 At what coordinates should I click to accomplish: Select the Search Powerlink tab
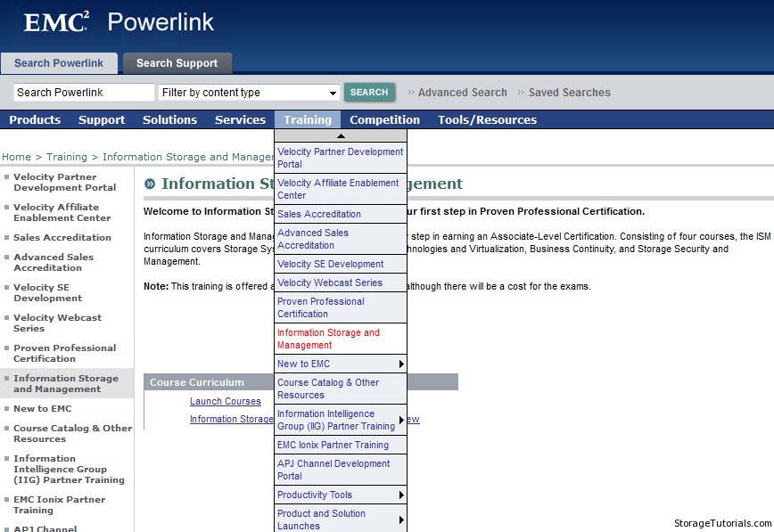[x=59, y=63]
